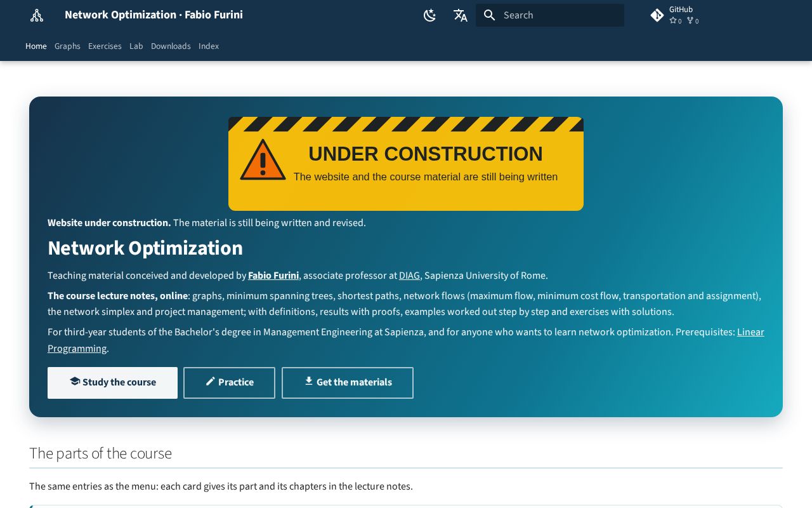The image size is (812, 508).
Task: Open the GitHub repository link text
Action: coord(681,10)
